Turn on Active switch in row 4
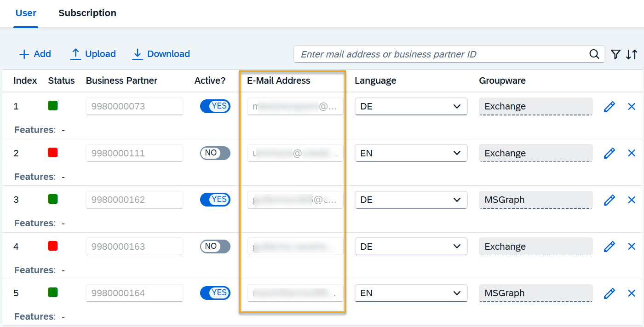The width and height of the screenshot is (644, 327). (215, 247)
